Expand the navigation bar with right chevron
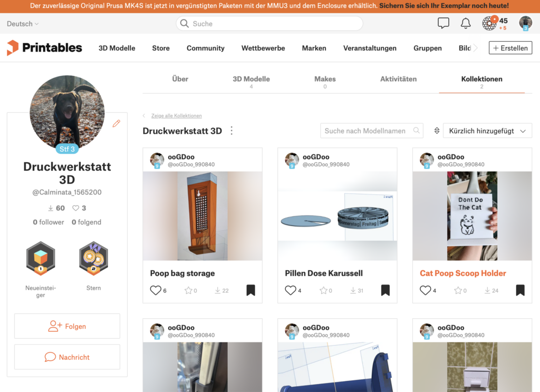Viewport: 540px width, 392px height. click(476, 48)
